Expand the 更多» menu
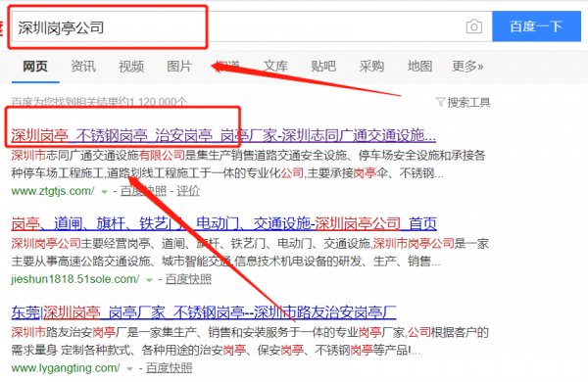588x382 pixels. point(467,67)
